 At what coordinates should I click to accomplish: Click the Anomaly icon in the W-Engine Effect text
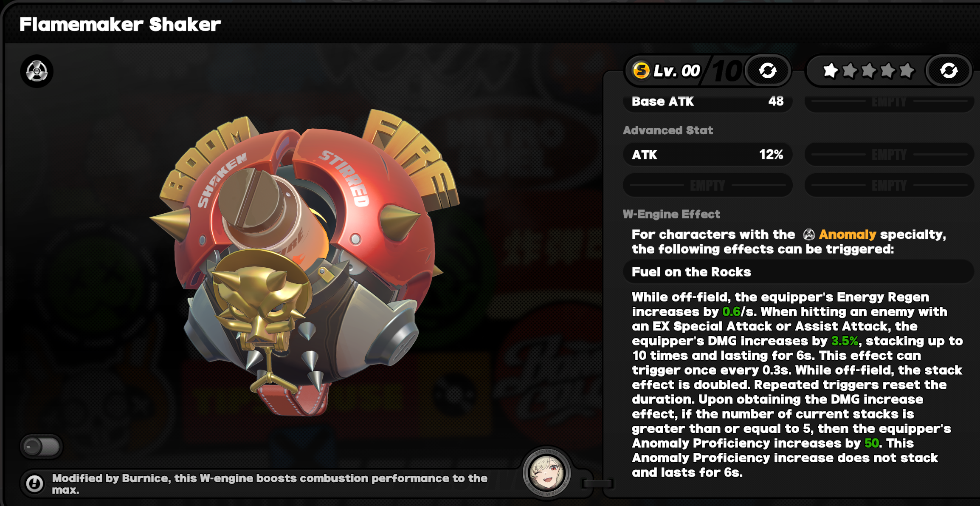(x=809, y=235)
